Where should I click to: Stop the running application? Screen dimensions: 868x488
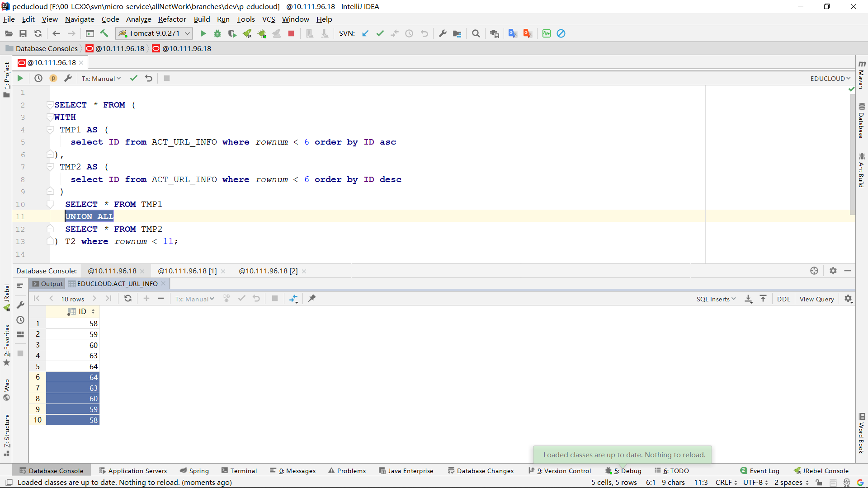tap(291, 33)
